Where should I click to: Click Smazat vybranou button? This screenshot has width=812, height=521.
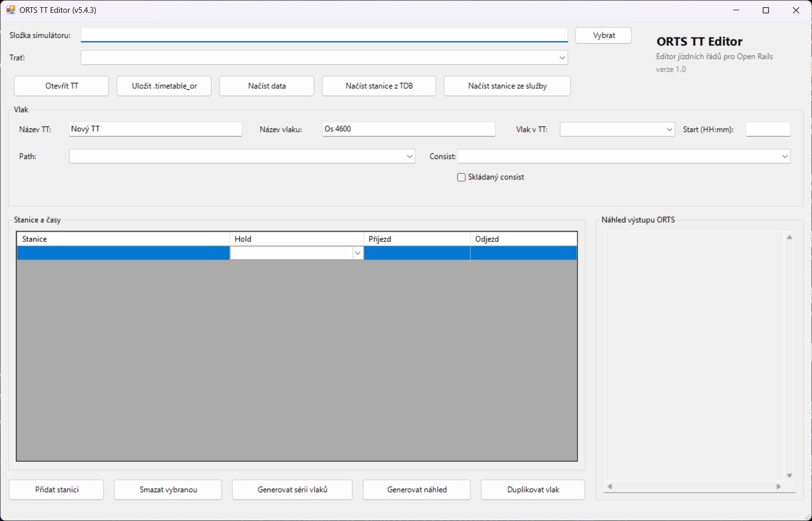pos(168,490)
